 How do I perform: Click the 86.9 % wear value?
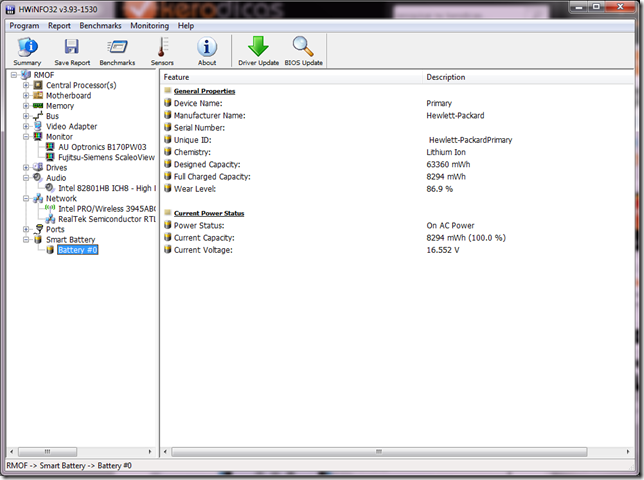click(439, 189)
